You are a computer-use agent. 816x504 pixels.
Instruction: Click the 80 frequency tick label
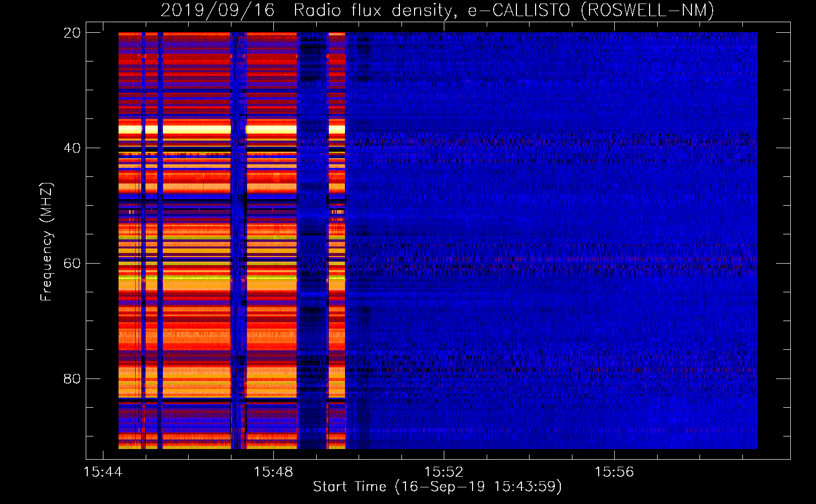point(72,379)
